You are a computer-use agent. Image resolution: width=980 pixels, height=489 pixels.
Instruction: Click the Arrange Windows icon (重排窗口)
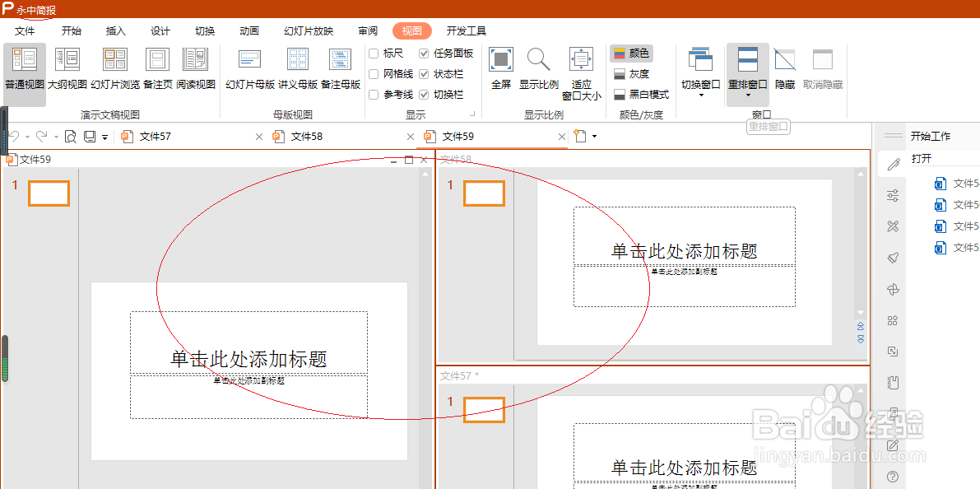747,61
